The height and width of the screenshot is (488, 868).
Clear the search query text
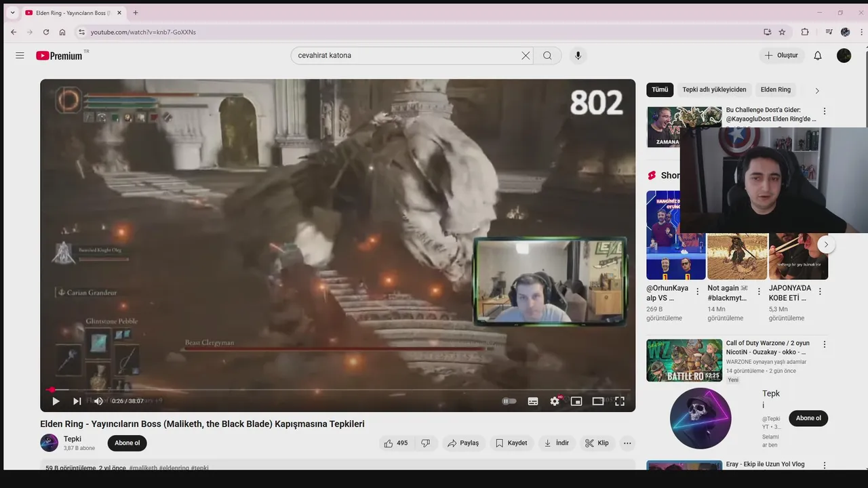526,56
